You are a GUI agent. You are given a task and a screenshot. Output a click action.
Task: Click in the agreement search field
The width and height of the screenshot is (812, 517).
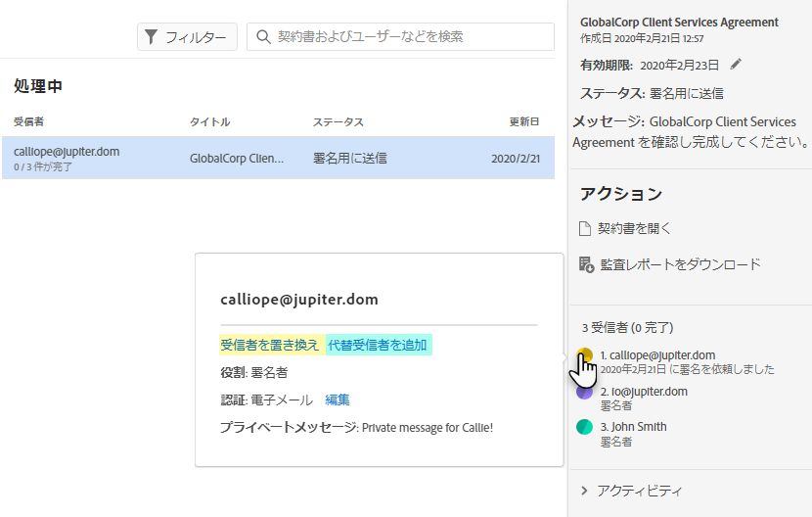(400, 37)
